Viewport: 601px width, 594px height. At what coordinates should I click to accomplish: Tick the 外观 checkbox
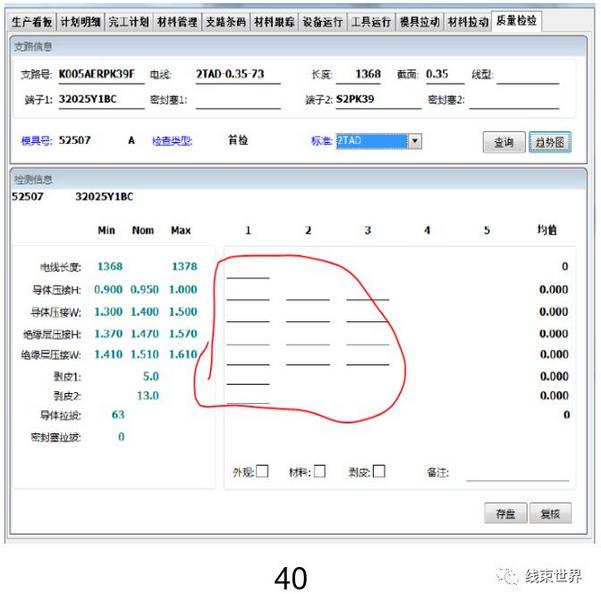(x=262, y=471)
